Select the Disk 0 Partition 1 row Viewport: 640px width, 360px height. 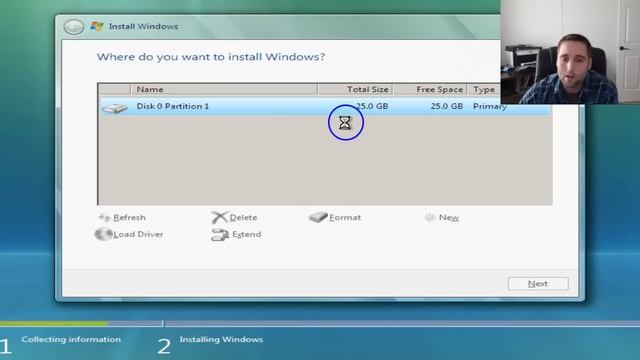325,107
